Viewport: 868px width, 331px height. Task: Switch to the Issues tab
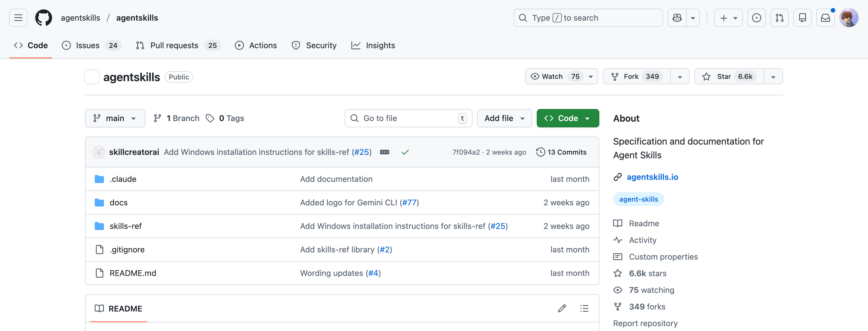pyautogui.click(x=91, y=45)
